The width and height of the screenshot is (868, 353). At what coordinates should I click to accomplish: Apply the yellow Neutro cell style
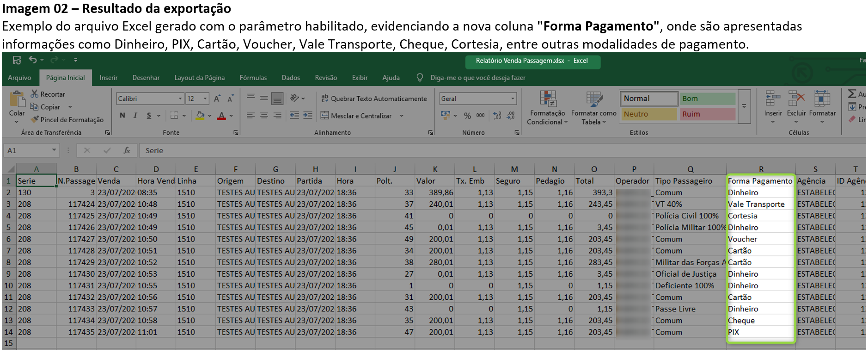(648, 114)
